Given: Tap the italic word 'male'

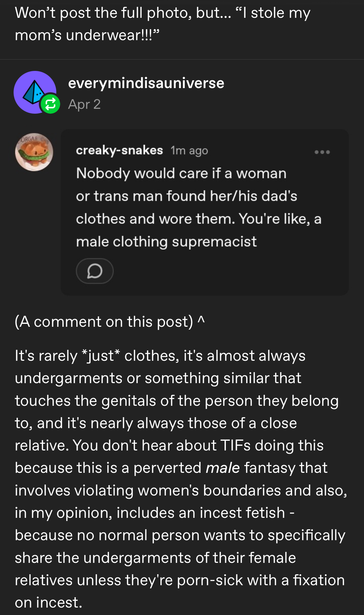Looking at the screenshot, I should tap(223, 468).
